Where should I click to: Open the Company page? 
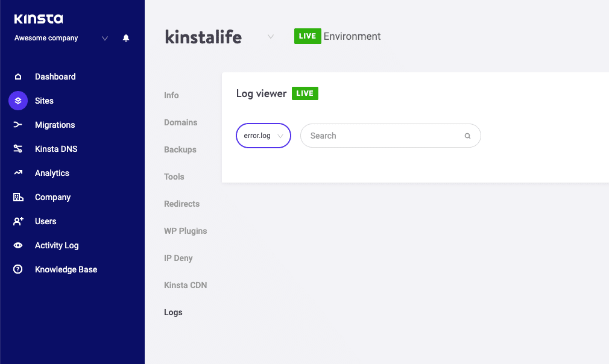52,197
